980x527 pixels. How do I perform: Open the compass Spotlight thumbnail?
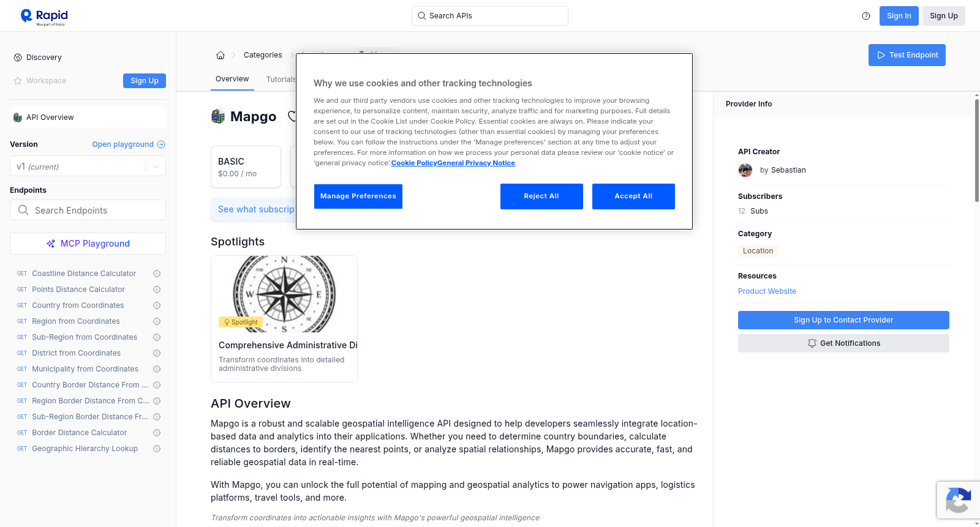(x=284, y=294)
